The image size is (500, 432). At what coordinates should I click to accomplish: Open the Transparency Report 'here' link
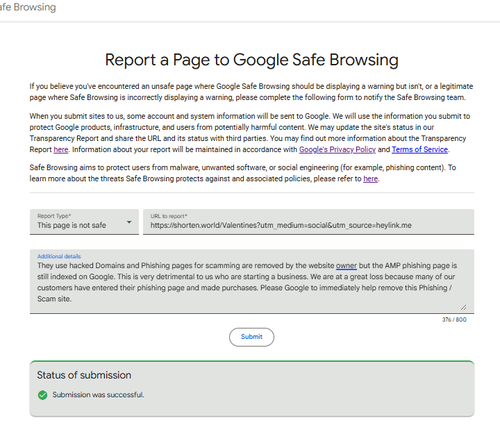pos(61,150)
